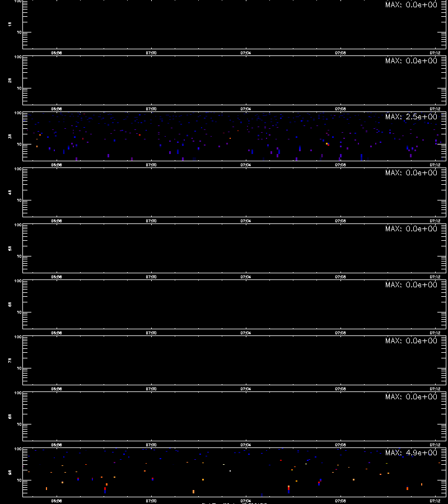Click the 8R y-axis panel label

(10, 416)
